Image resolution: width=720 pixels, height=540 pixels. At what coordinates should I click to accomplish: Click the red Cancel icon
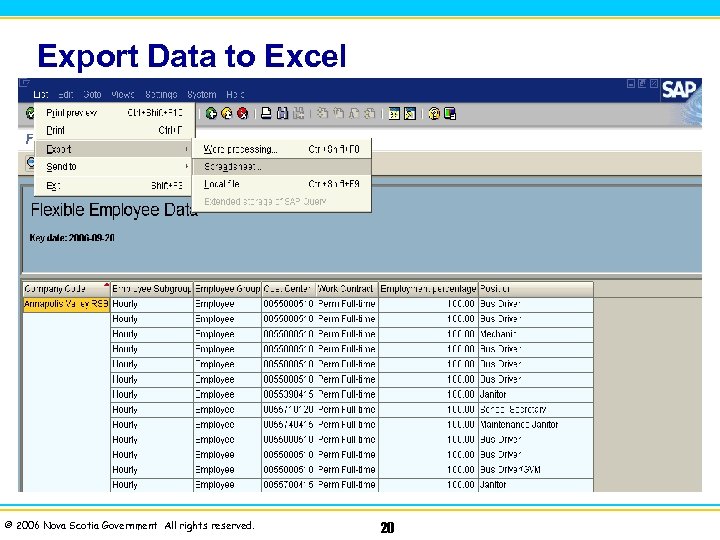coord(242,113)
